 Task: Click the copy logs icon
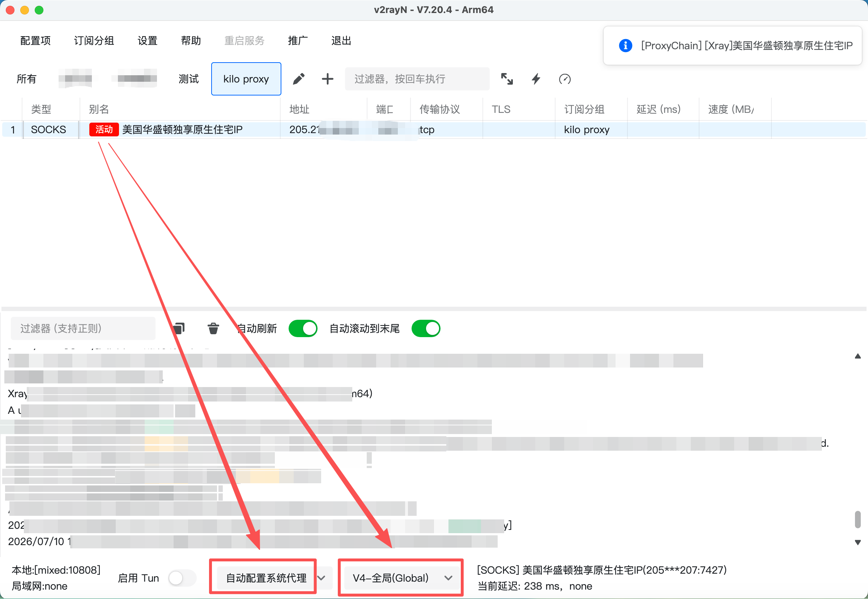(179, 328)
